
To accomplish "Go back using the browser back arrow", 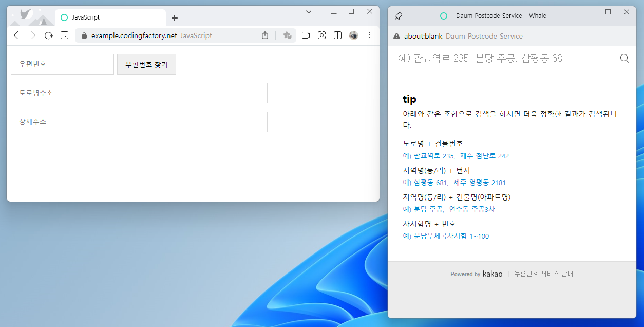I will (x=16, y=35).
